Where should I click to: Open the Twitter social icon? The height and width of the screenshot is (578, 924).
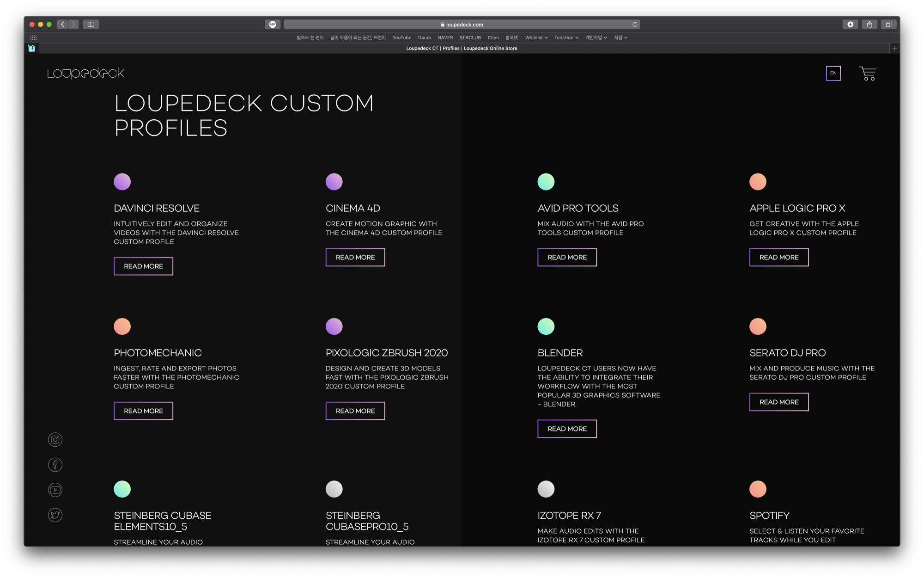[x=55, y=515]
